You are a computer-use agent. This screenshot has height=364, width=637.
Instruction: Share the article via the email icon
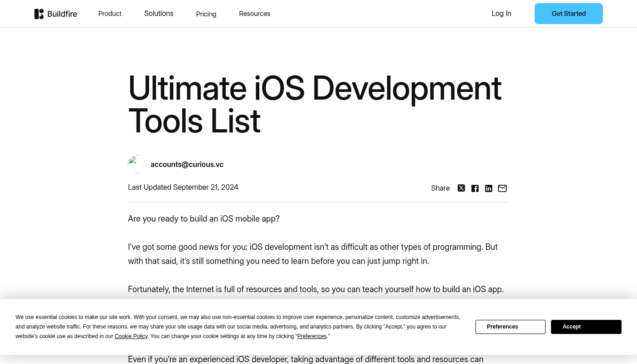[x=502, y=188]
